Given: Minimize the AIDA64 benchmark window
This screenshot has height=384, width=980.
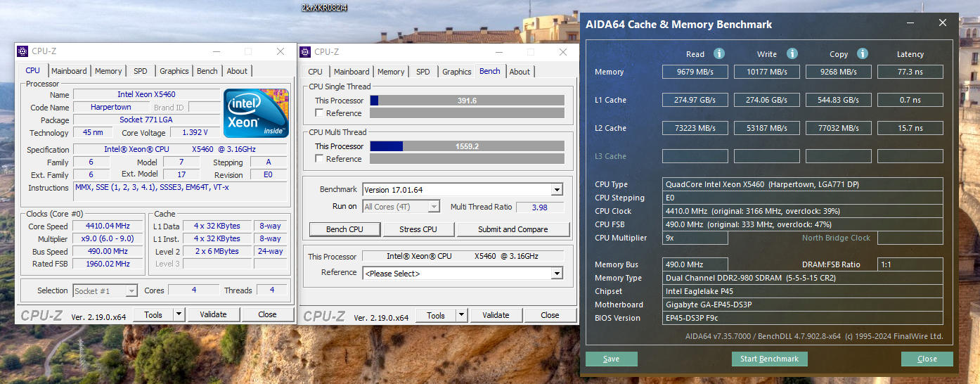Looking at the screenshot, I should click(x=911, y=23).
